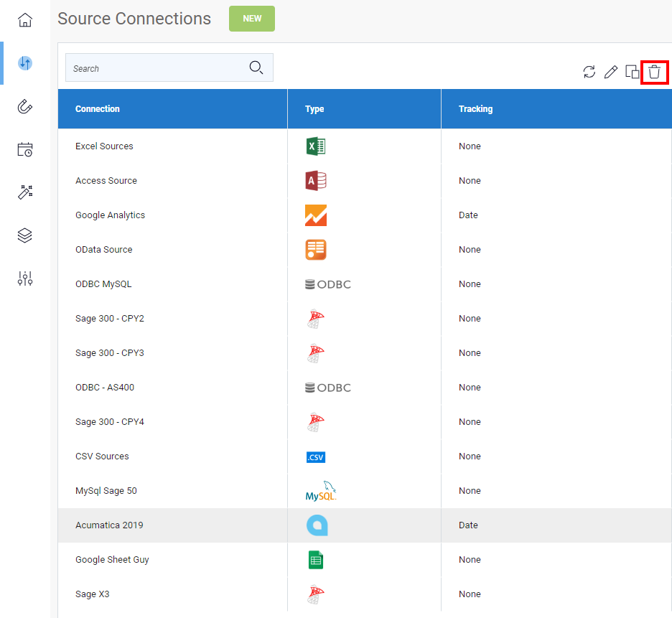Viewport: 672px width, 618px height.
Task: Open the home icon in sidebar
Action: (x=25, y=20)
